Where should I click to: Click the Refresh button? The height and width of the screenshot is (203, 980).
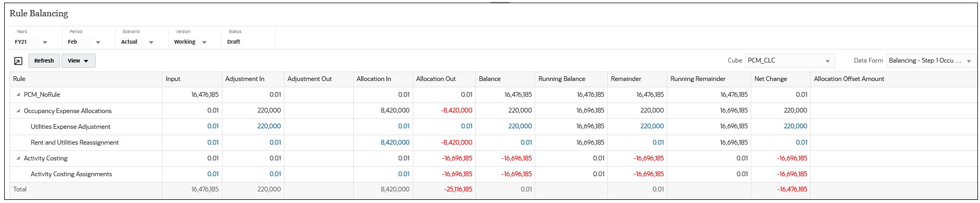[44, 61]
